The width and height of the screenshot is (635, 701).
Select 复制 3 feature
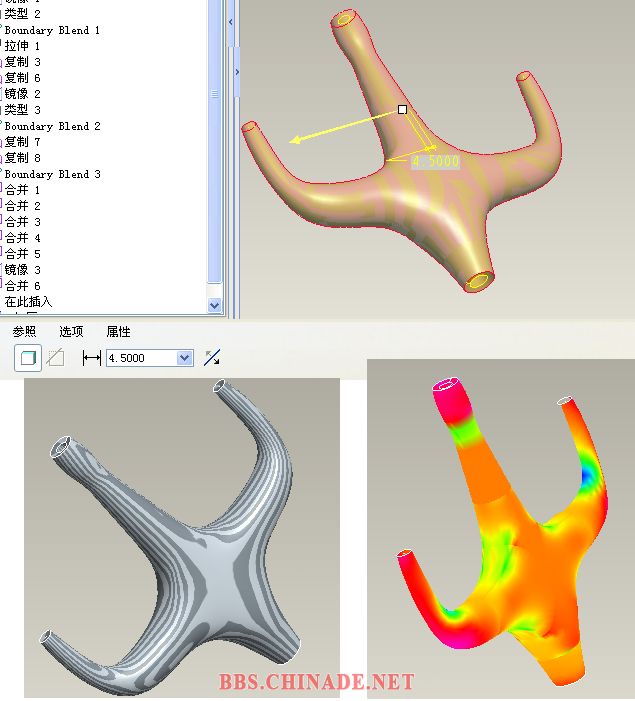pyautogui.click(x=22, y=62)
